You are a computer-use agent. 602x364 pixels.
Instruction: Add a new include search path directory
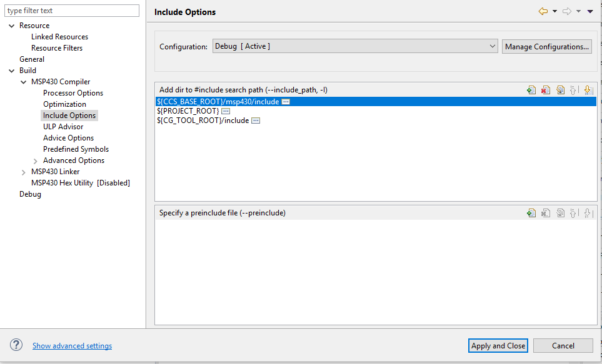tap(531, 90)
